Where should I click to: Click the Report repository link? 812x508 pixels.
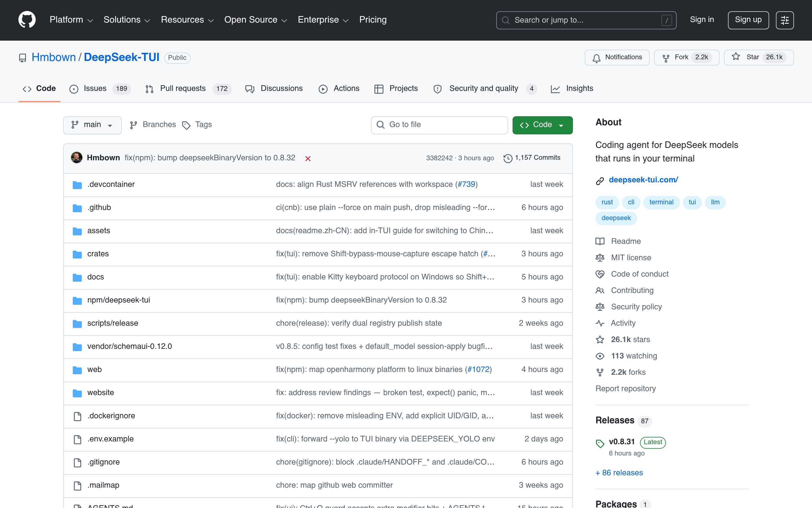(x=625, y=389)
